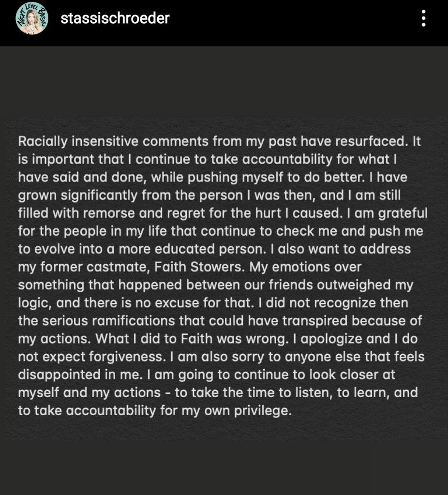Click the Next Level Basic profile avatar

point(32,18)
